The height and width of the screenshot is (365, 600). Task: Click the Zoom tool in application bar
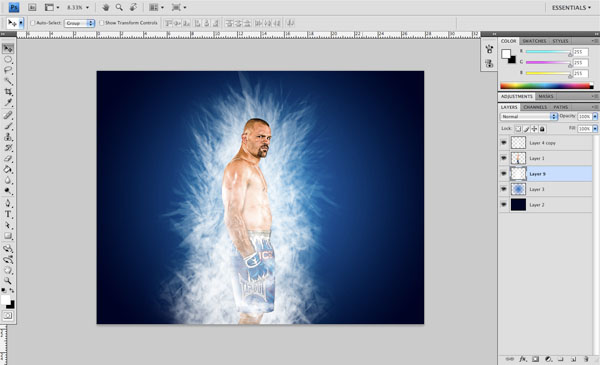pos(119,7)
